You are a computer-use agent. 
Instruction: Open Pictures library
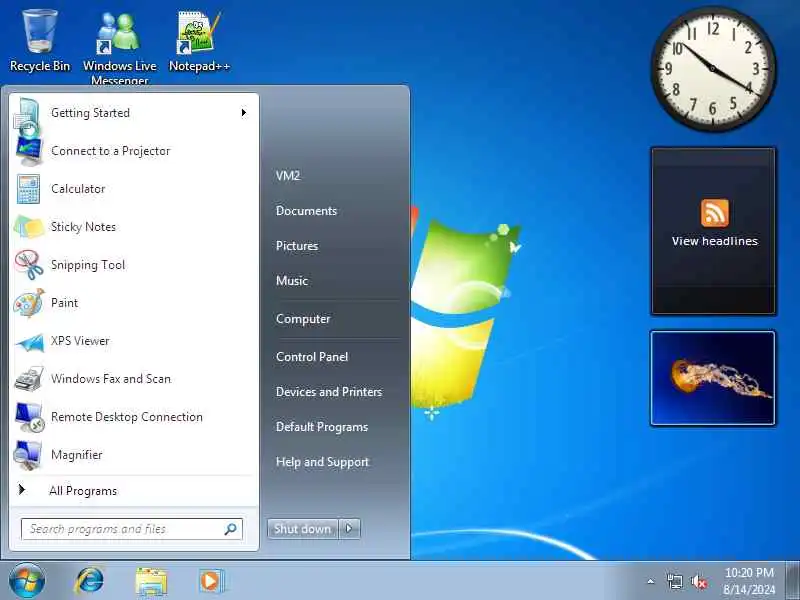point(297,246)
